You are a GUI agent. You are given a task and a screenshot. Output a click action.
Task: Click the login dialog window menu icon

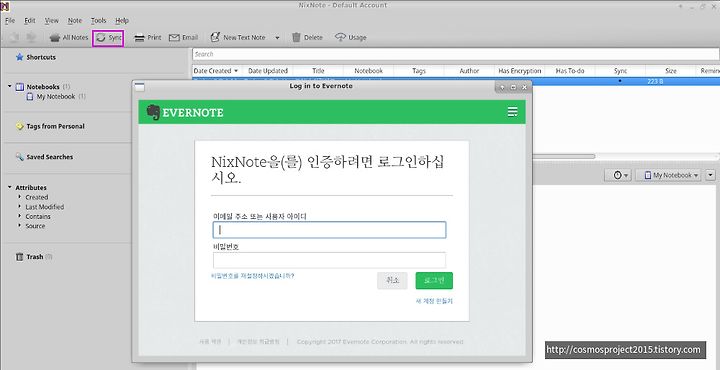140,87
